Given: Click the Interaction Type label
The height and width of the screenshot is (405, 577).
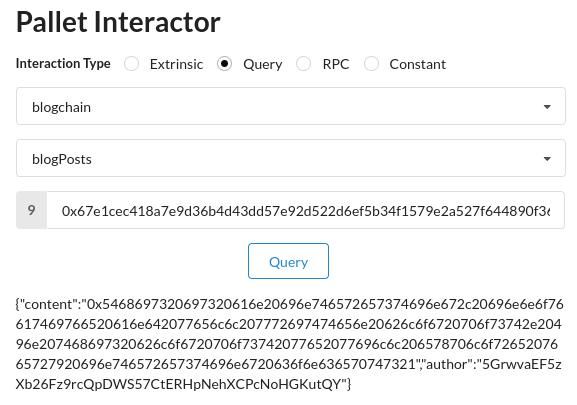Looking at the screenshot, I should [63, 64].
